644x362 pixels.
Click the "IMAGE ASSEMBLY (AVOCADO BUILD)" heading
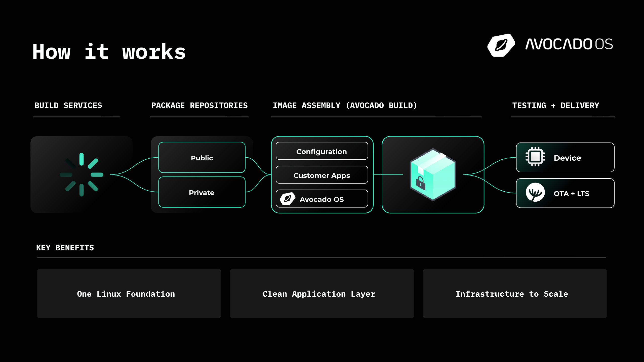345,105
